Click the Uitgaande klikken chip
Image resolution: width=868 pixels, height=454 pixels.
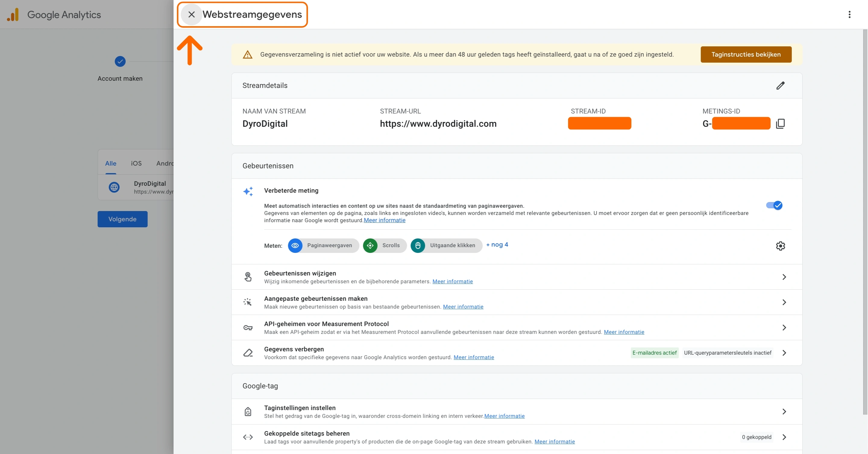tap(446, 245)
